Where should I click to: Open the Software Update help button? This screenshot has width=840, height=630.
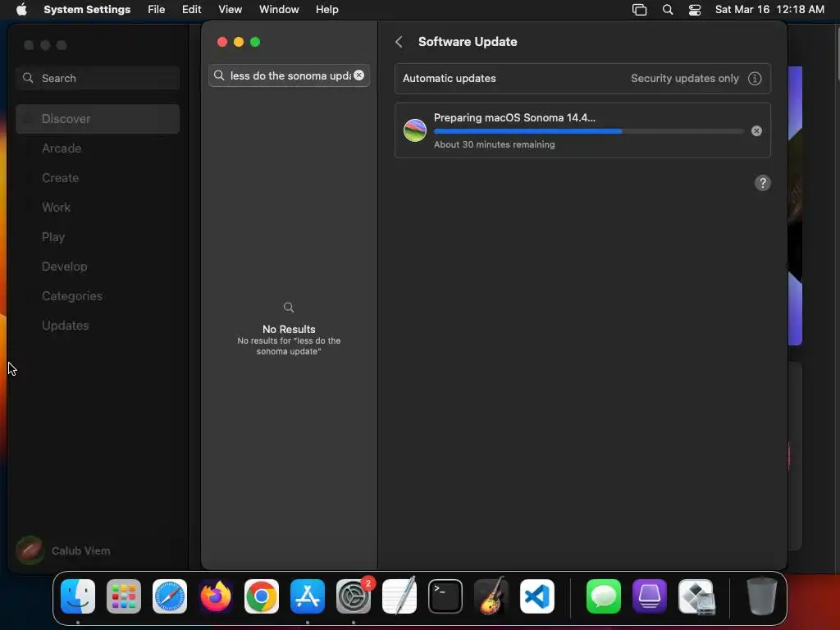click(x=762, y=183)
